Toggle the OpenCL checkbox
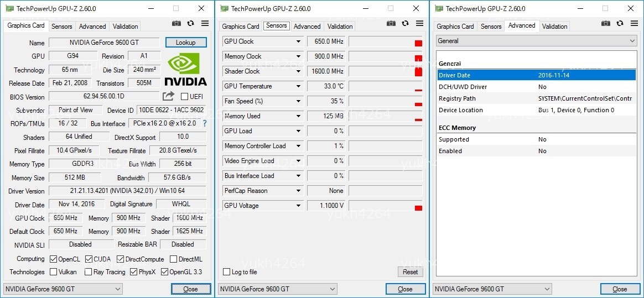Viewport: 644px width, 298px height. [x=53, y=259]
